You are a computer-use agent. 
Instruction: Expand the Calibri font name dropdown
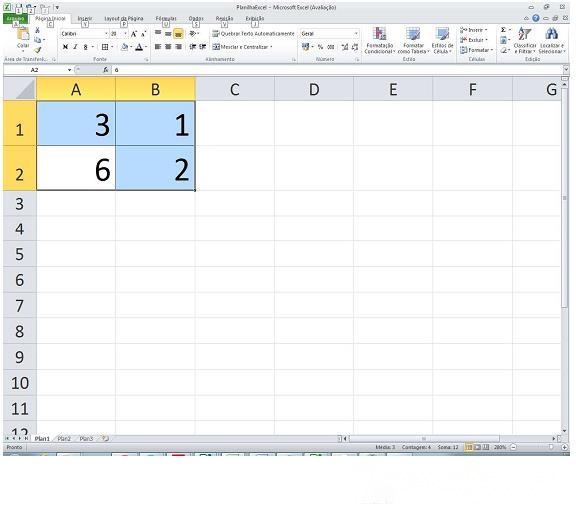(x=106, y=34)
